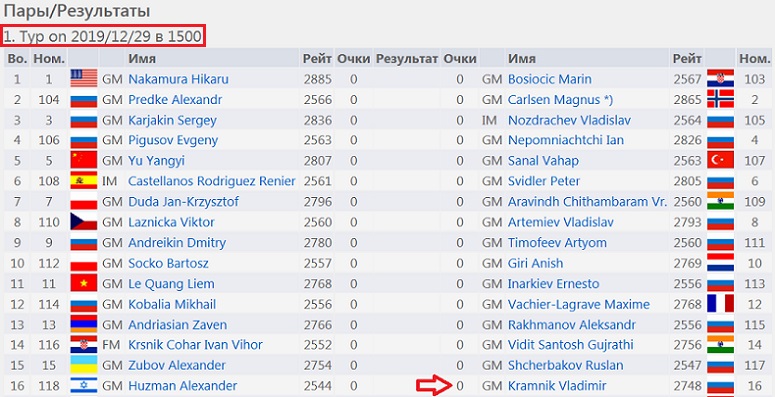The width and height of the screenshot is (775, 397).
Task: Select Nepomniachtchi Ian name link
Action: click(x=565, y=140)
